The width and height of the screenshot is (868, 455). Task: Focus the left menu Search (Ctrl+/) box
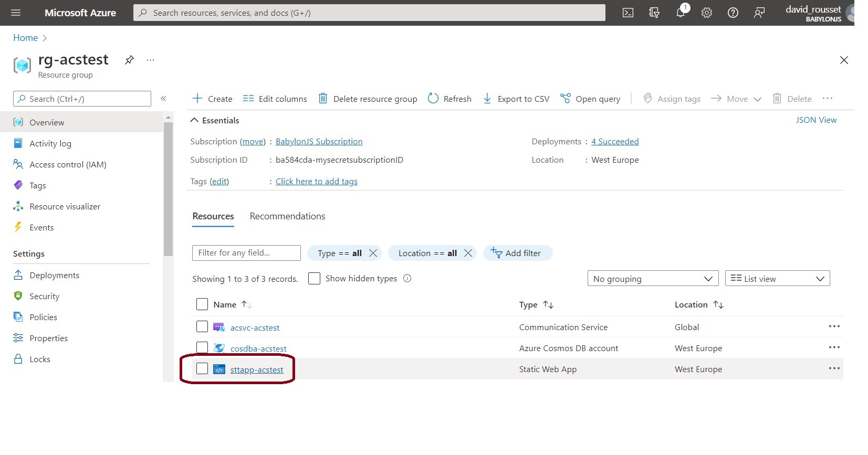pyautogui.click(x=82, y=99)
